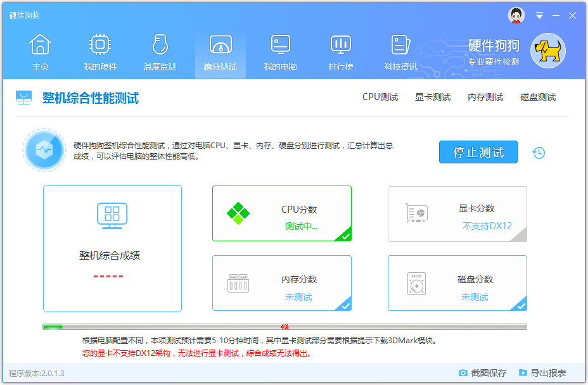Toggle the checkmark on the CPU分数 card

347,237
